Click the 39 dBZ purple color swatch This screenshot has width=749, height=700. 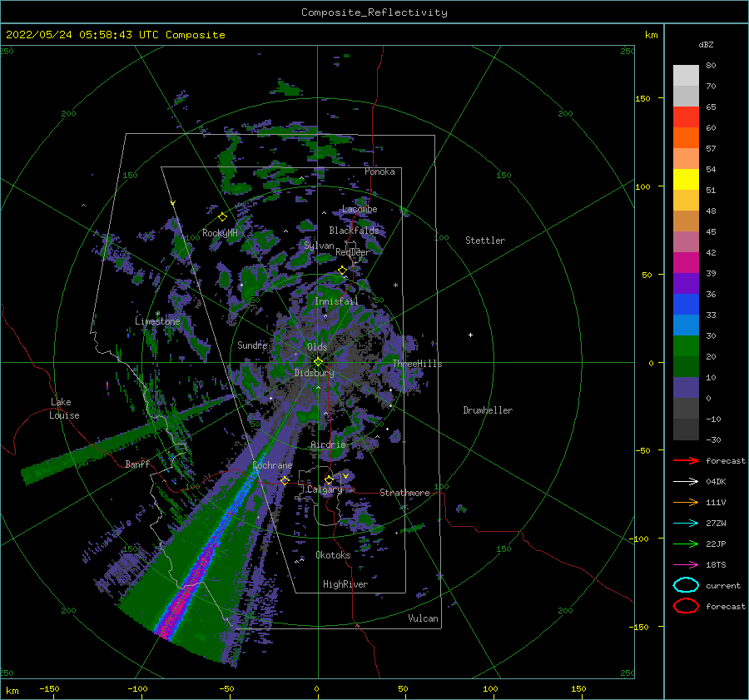[x=686, y=283]
